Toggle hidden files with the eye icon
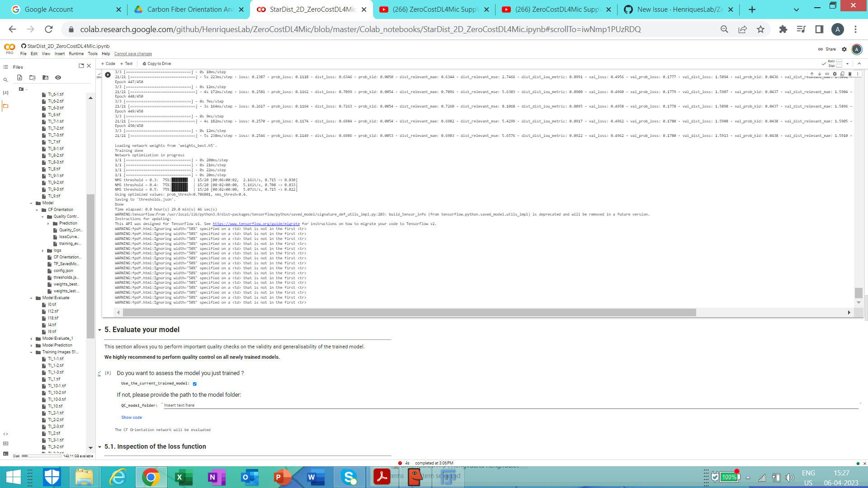Screen dimensions: 868x488 pyautogui.click(x=57, y=77)
